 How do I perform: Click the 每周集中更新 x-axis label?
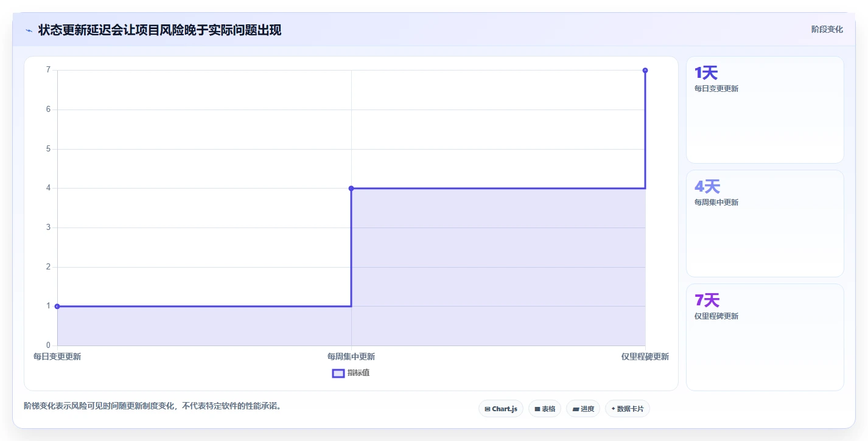pos(351,356)
